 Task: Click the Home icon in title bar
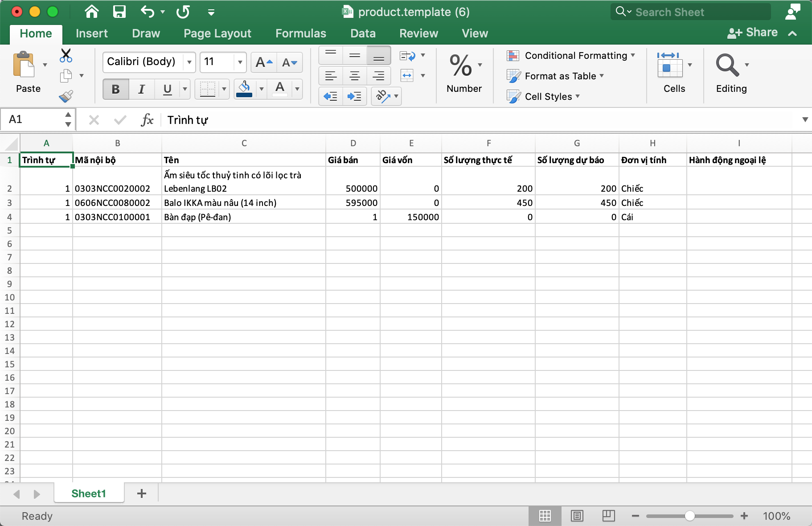92,12
